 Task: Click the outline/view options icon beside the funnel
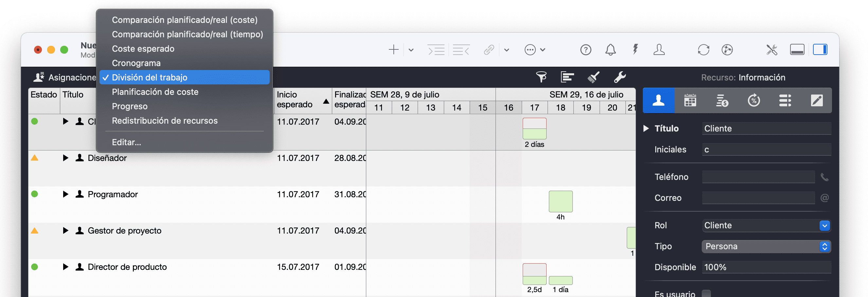pos(567,77)
